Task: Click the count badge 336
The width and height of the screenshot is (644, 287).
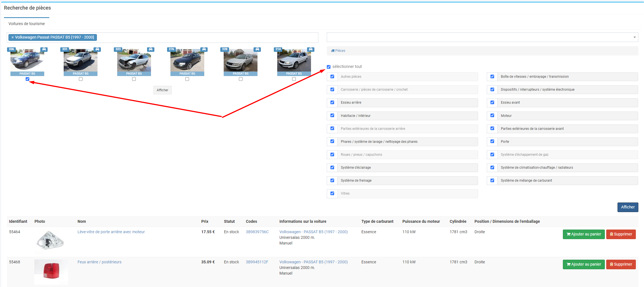Action: click(11, 49)
